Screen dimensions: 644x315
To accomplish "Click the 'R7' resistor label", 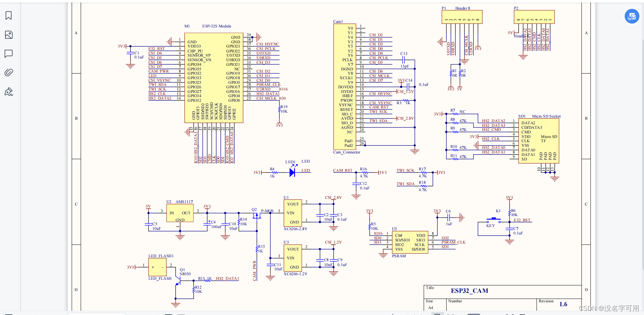I will pos(453,110).
